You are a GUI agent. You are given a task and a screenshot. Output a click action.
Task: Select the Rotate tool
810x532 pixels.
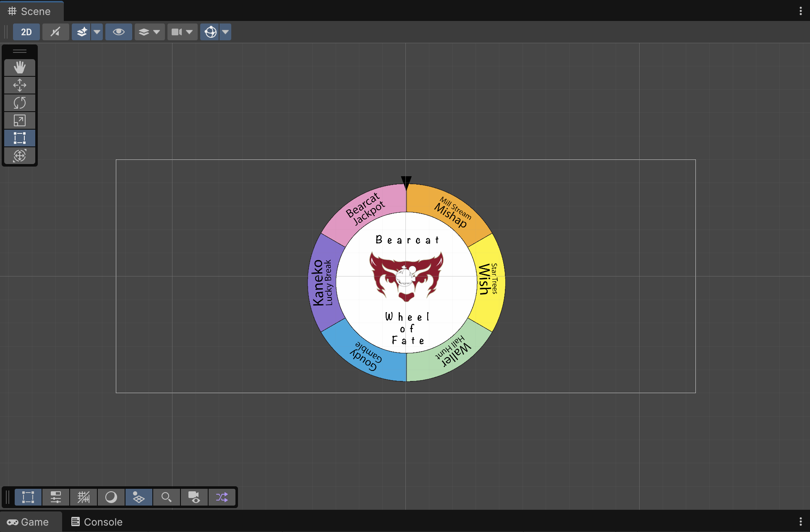[x=20, y=103]
